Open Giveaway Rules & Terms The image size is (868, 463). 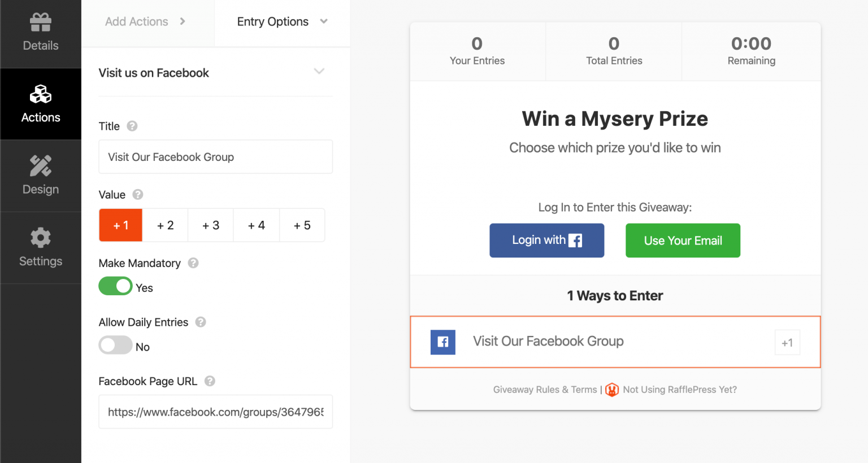pyautogui.click(x=544, y=390)
